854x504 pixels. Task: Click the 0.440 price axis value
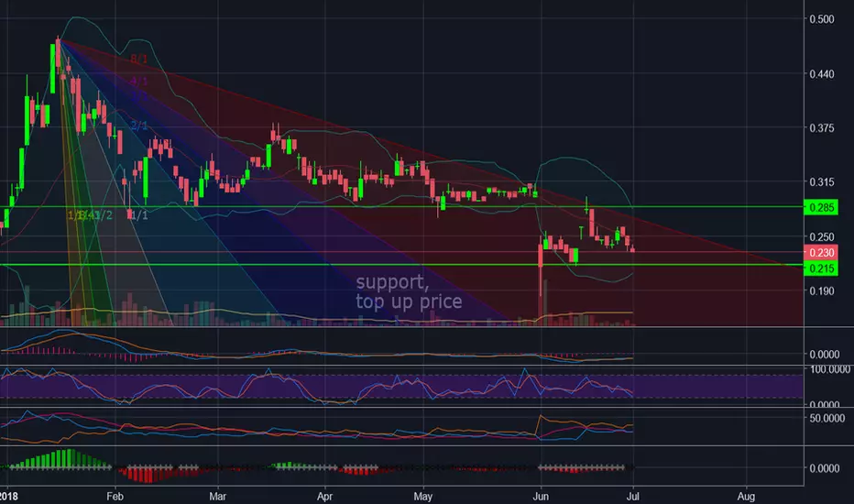click(x=822, y=73)
